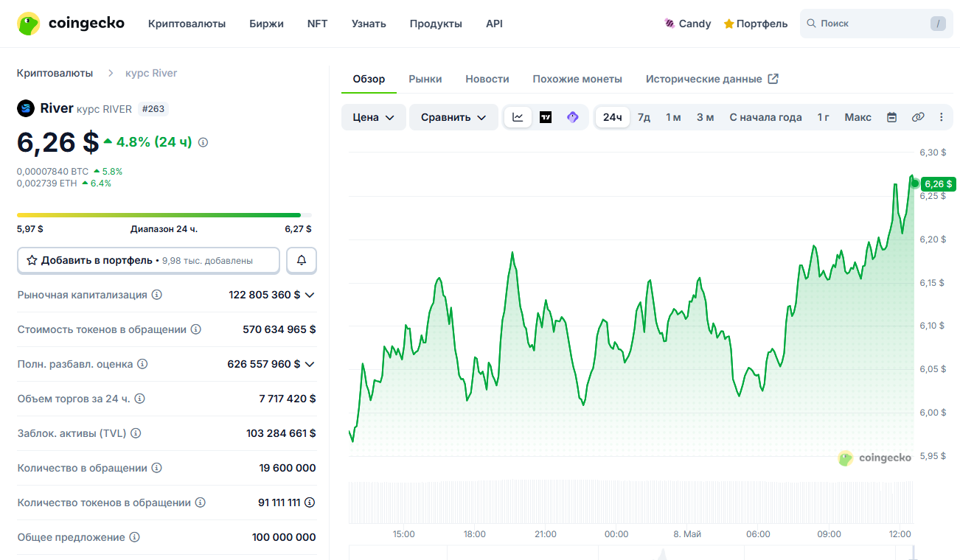The image size is (960, 560).
Task: Click the green 6,26 $ price marker
Action: click(939, 183)
